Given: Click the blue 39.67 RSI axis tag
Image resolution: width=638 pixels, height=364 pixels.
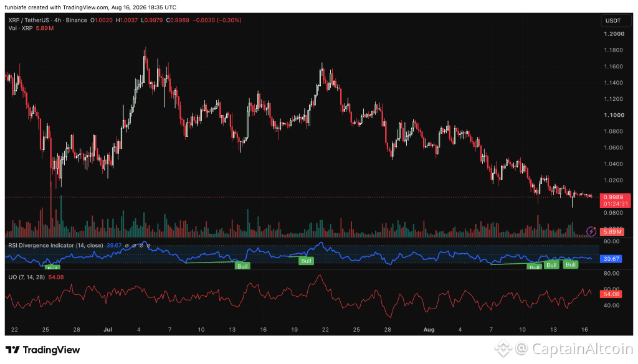Looking at the screenshot, I should tap(611, 258).
